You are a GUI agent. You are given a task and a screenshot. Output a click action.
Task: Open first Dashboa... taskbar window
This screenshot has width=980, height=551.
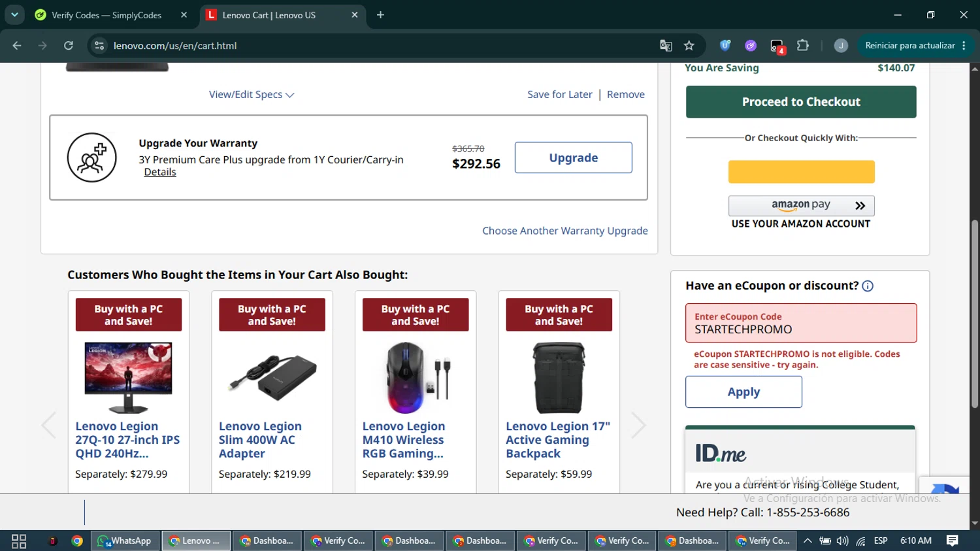point(267,541)
